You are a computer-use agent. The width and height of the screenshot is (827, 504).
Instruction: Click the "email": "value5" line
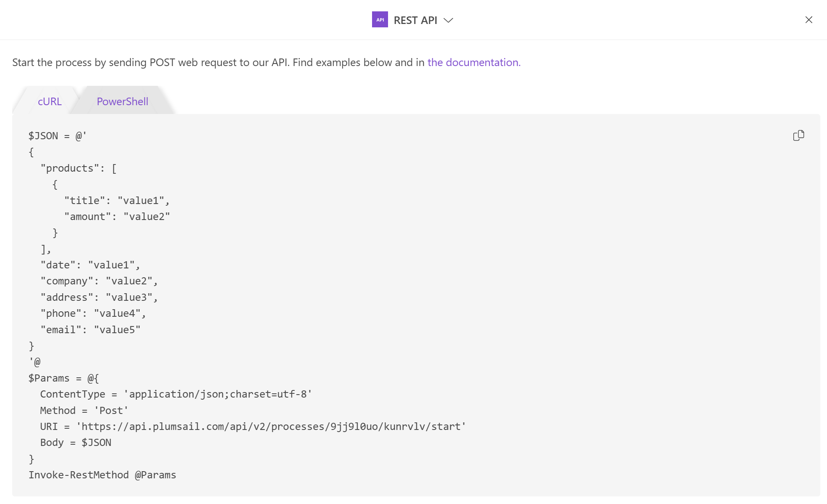pyautogui.click(x=90, y=330)
